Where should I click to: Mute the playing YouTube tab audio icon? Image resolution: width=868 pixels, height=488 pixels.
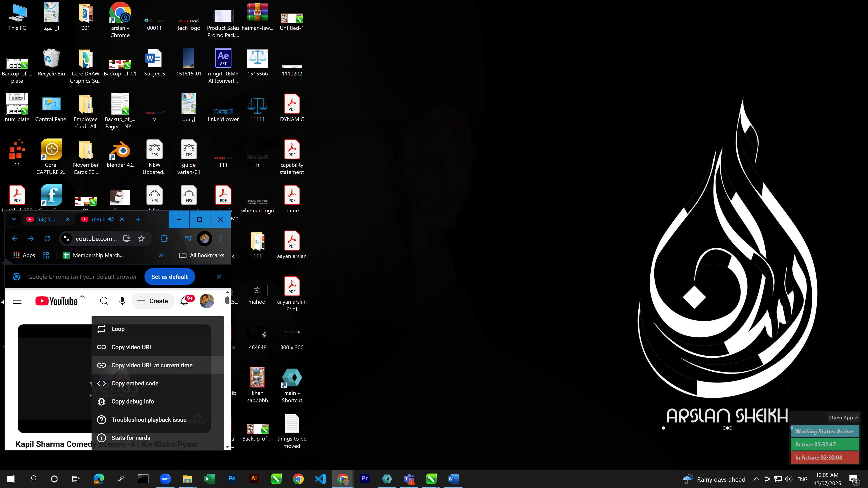[x=111, y=219]
